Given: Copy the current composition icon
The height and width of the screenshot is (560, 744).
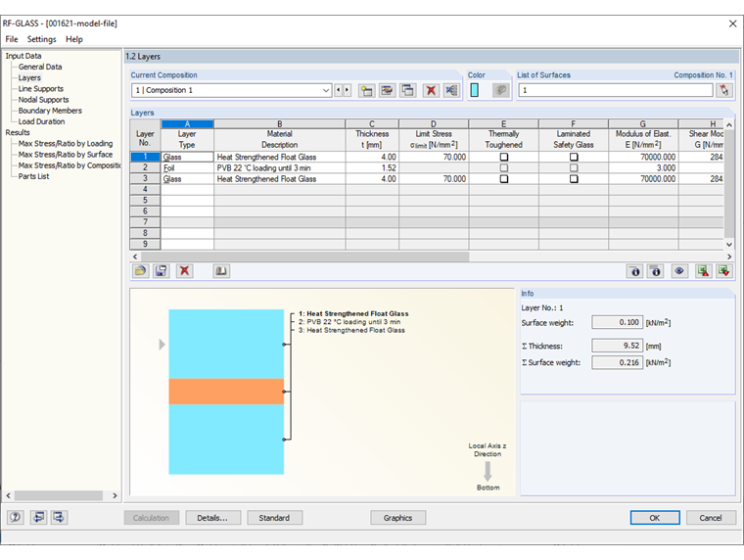Looking at the screenshot, I should 408,90.
